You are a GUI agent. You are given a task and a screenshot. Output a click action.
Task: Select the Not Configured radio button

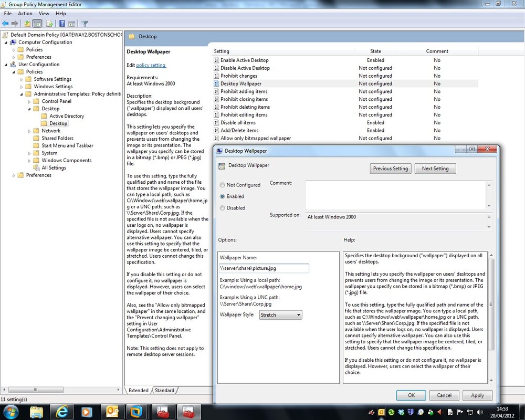[x=222, y=185]
